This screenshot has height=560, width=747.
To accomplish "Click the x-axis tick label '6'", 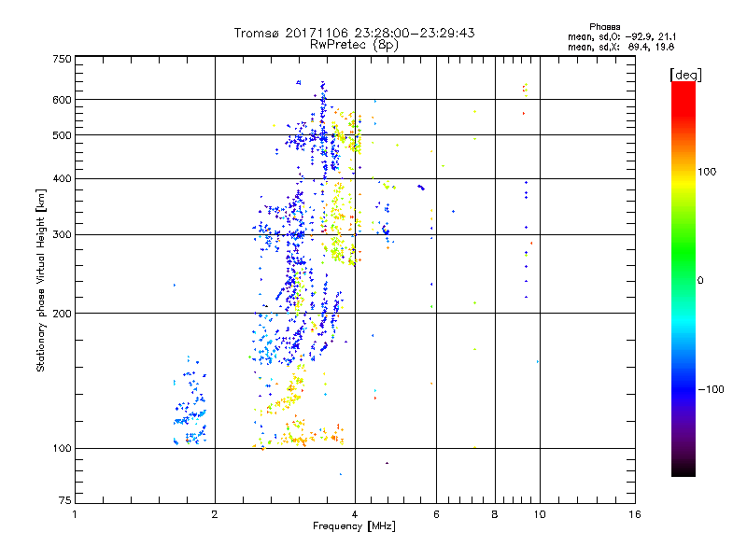I will (436, 514).
